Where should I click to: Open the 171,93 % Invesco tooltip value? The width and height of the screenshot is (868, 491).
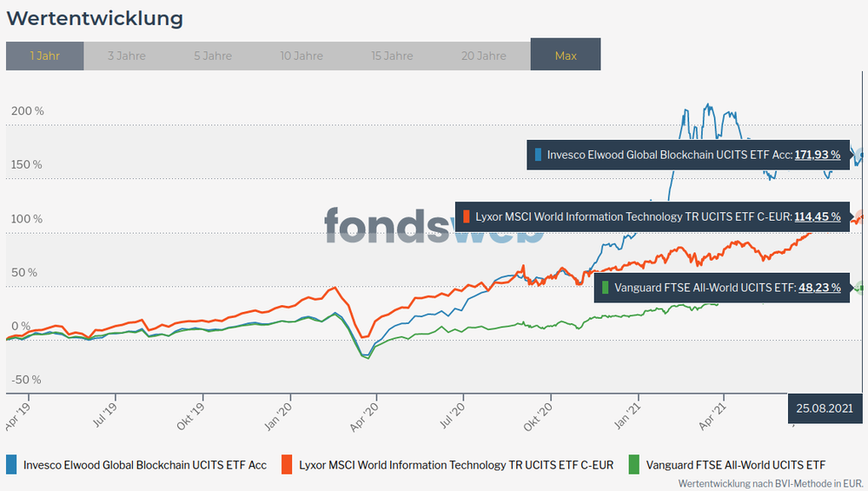pos(818,155)
